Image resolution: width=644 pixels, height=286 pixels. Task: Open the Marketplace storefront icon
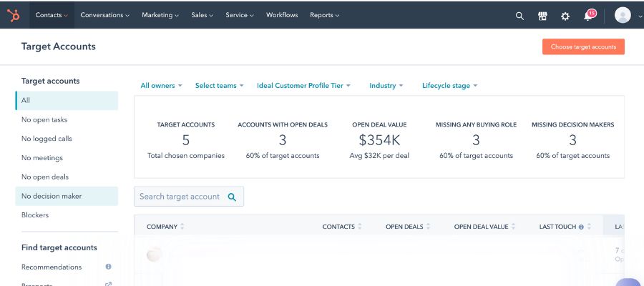pyautogui.click(x=542, y=16)
